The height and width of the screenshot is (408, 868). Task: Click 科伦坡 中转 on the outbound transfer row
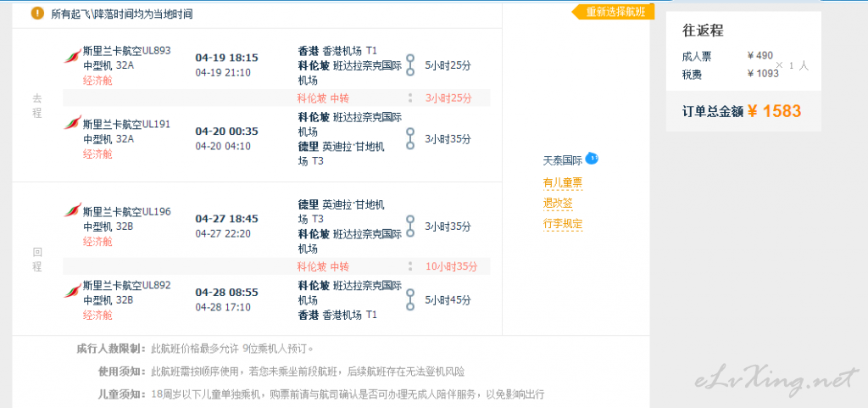323,98
